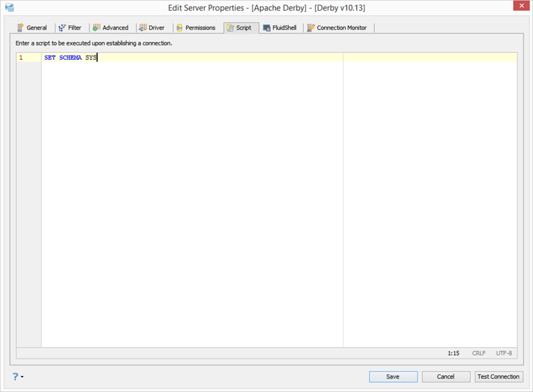Screen dimensions: 533x392
Task: Click the CRLF line ending indicator
Action: coord(479,353)
